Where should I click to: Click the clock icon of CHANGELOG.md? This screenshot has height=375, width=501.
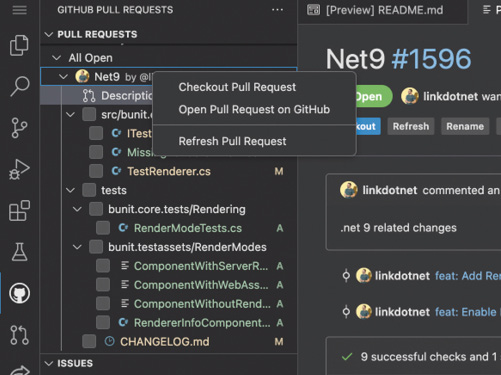pyautogui.click(x=109, y=341)
